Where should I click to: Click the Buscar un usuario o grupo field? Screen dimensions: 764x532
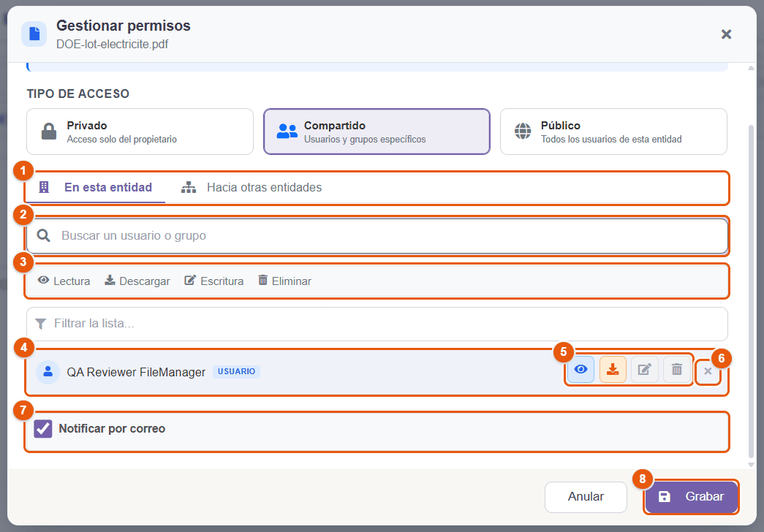(x=377, y=236)
